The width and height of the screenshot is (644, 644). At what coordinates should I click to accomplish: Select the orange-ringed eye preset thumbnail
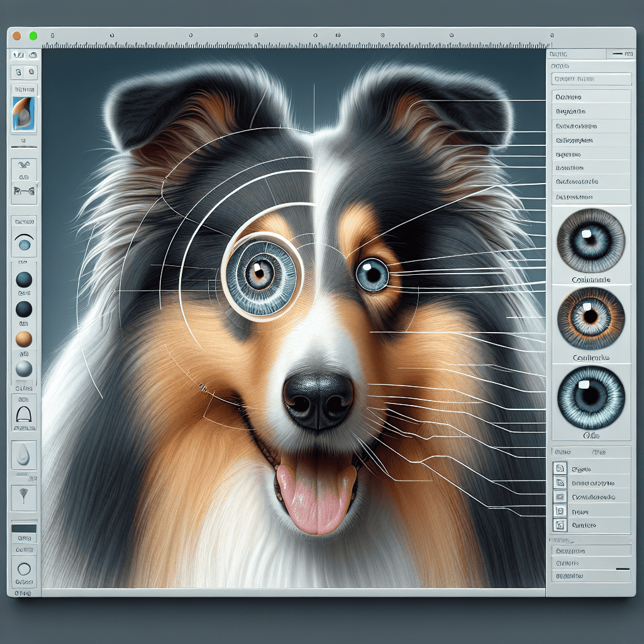click(591, 318)
